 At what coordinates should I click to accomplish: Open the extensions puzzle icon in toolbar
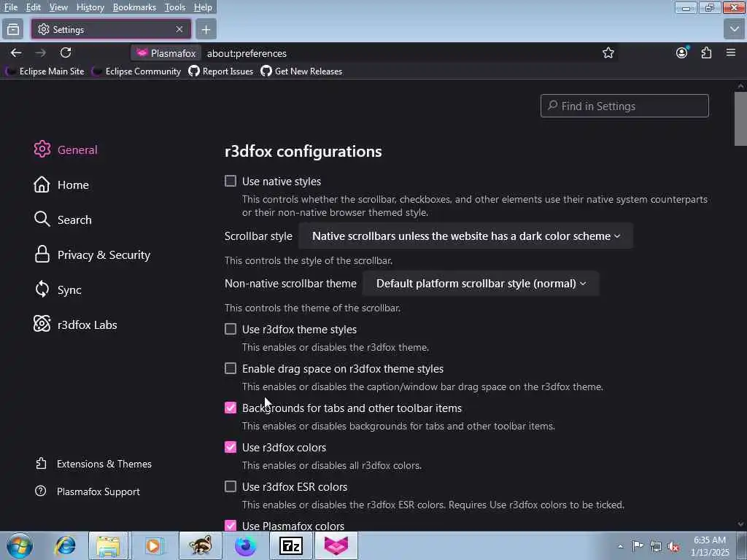point(706,52)
